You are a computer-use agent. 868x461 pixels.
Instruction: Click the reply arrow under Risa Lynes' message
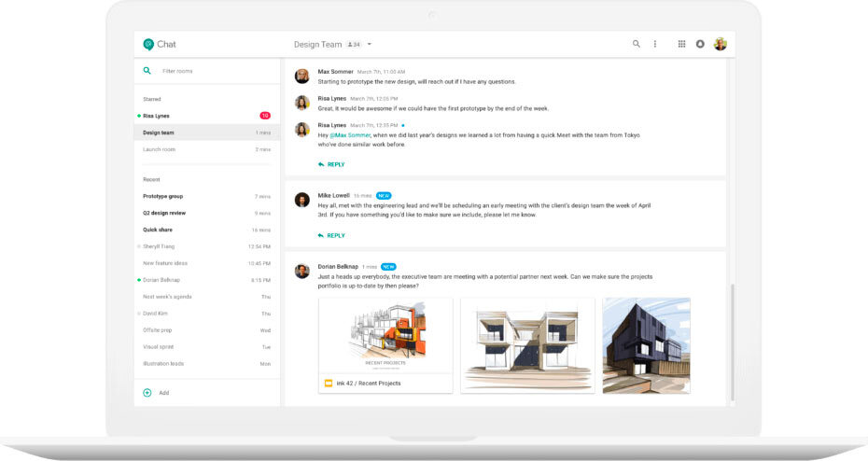(x=321, y=164)
